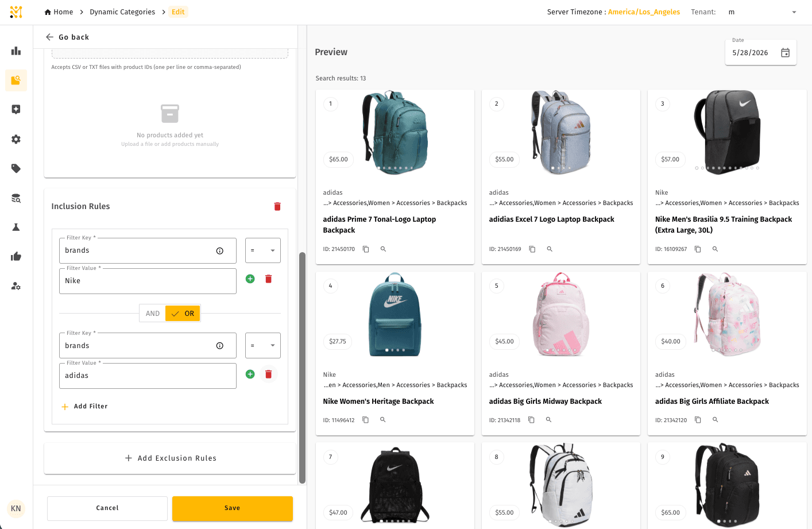812x529 pixels.
Task: Open the sparkle chat sidebar icon
Action: 16,110
